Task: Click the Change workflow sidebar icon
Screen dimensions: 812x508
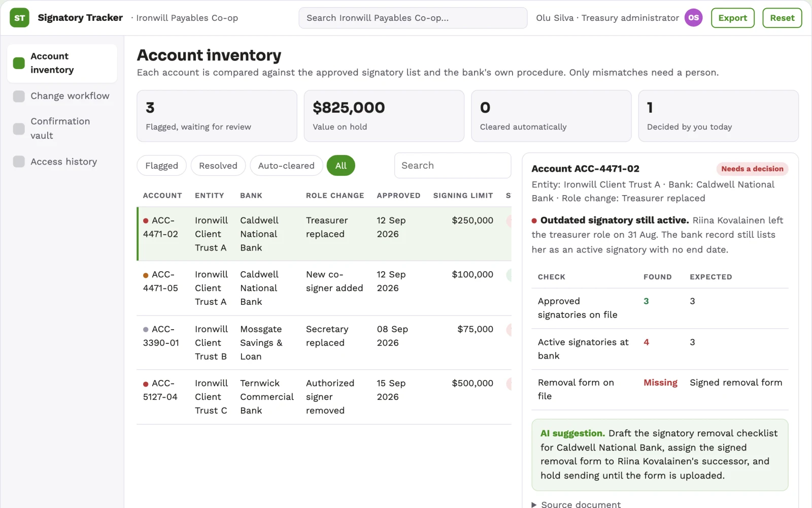Action: click(x=19, y=96)
